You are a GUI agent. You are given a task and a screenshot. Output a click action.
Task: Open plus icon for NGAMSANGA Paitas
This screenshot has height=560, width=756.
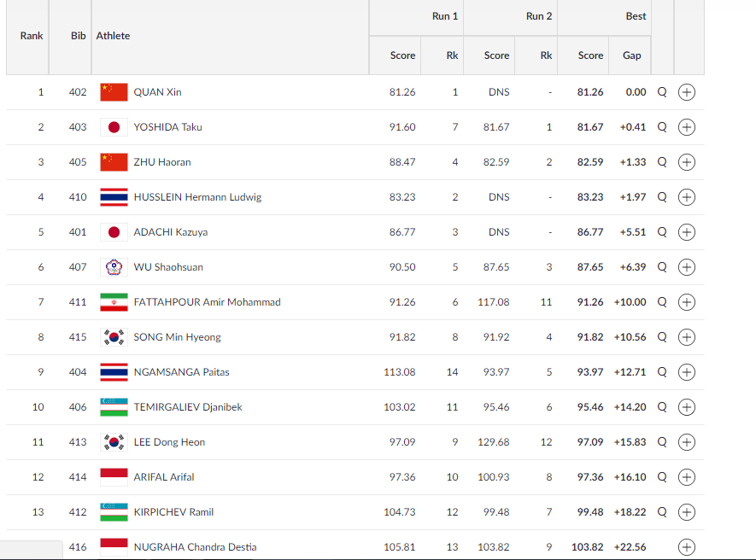tap(687, 372)
